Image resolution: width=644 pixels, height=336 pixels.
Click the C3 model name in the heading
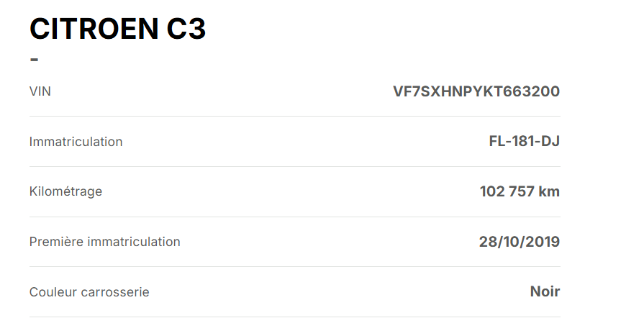[185, 29]
